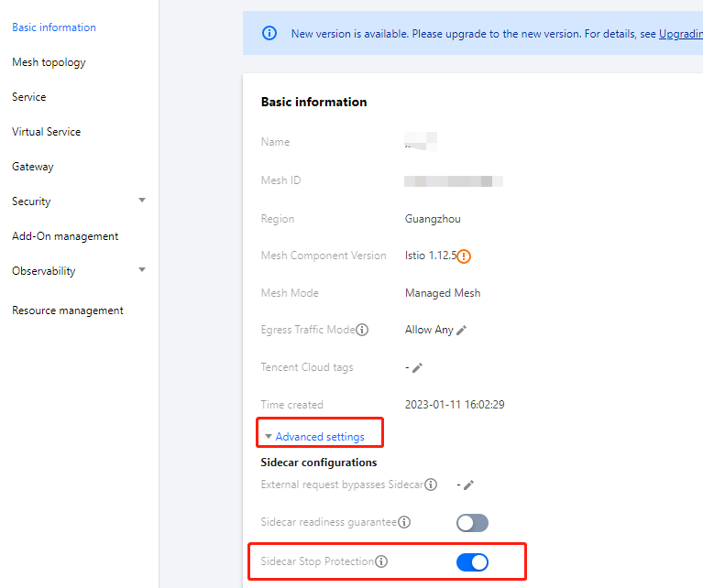703x588 pixels.
Task: Navigate to Resource management
Action: click(x=68, y=310)
